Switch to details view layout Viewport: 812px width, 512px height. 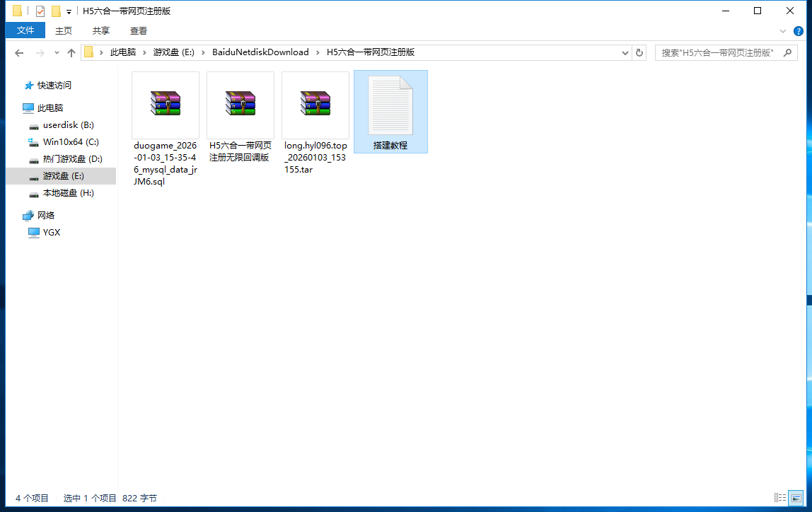pyautogui.click(x=780, y=498)
